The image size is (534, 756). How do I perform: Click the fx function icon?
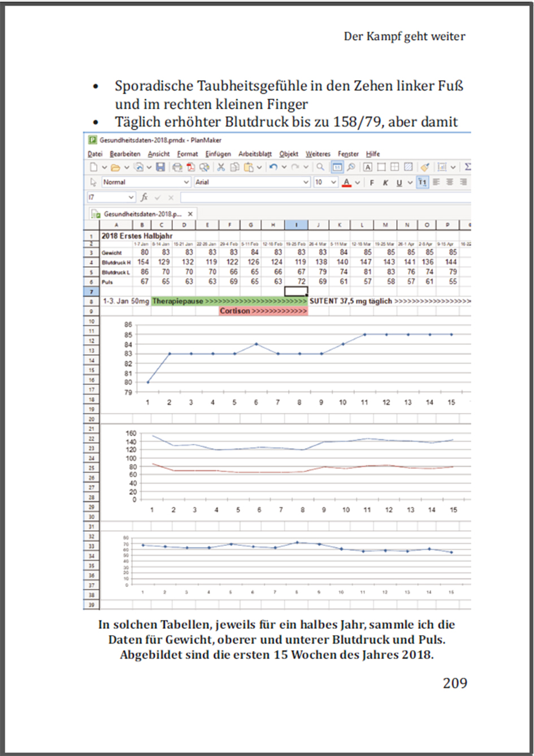click(x=144, y=197)
